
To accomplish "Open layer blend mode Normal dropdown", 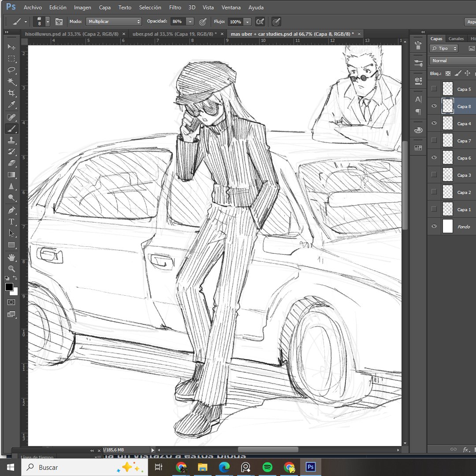I will [x=452, y=61].
